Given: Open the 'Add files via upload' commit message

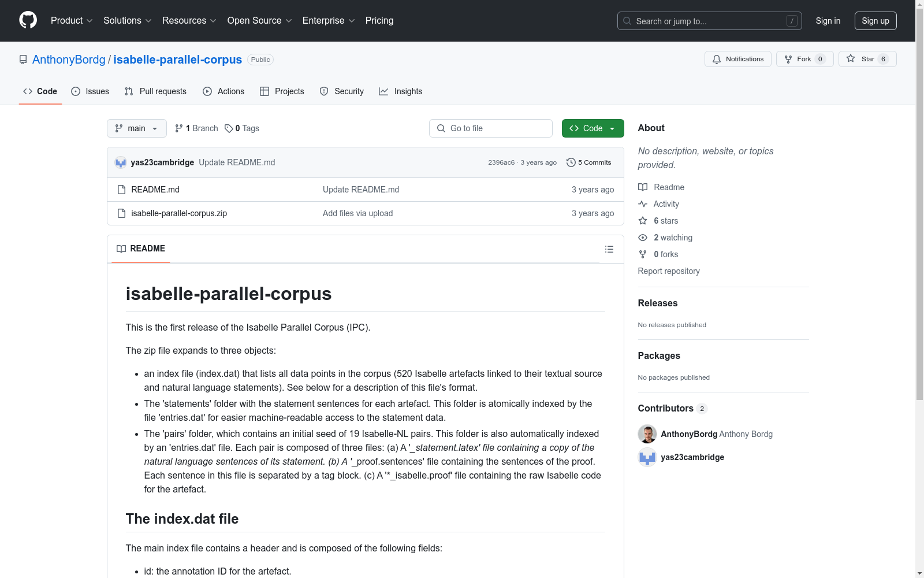Looking at the screenshot, I should 358,213.
